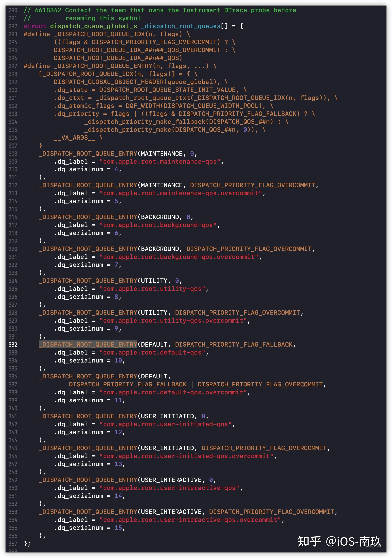Click the "com.apple.root.maintenance-qos" string on line 309
The width and height of the screenshot is (392, 558).
[x=160, y=162]
